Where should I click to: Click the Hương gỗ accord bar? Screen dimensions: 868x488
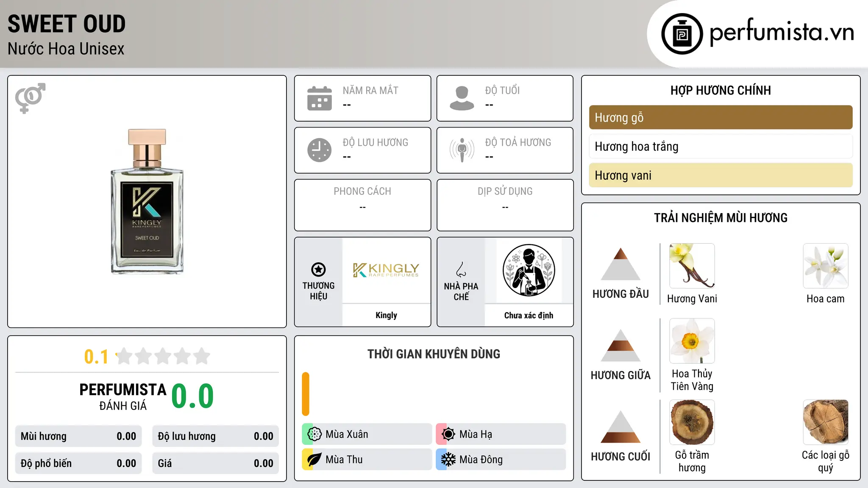coord(721,117)
